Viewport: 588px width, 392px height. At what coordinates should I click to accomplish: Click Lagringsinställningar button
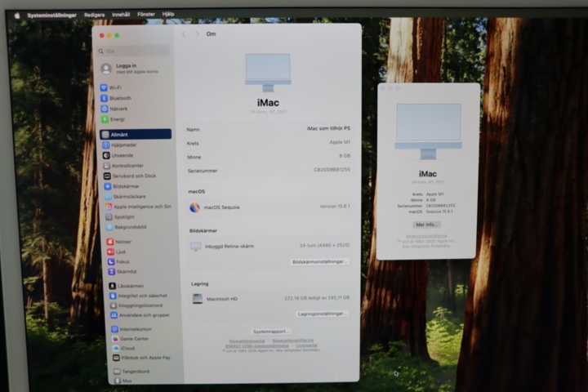pyautogui.click(x=322, y=314)
